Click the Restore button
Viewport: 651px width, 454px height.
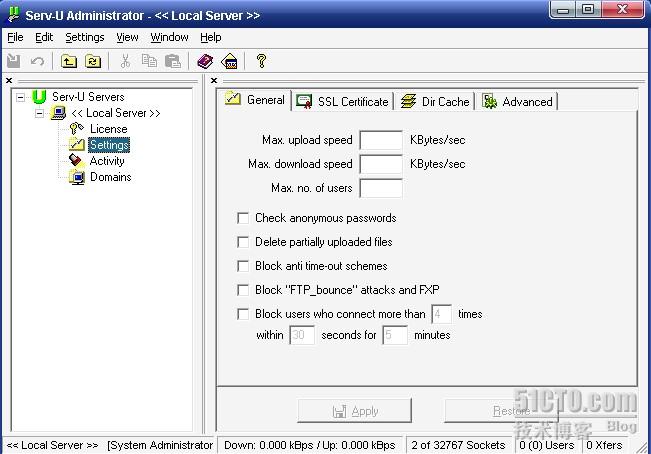tap(502, 411)
